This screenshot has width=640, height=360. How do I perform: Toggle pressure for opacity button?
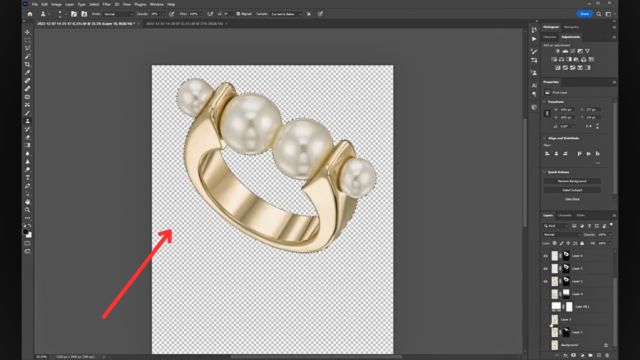tap(172, 14)
